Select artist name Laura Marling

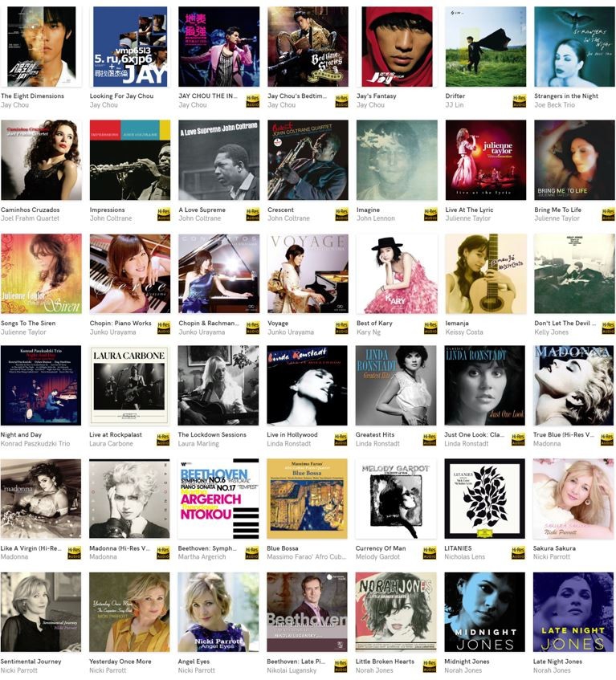tap(198, 444)
